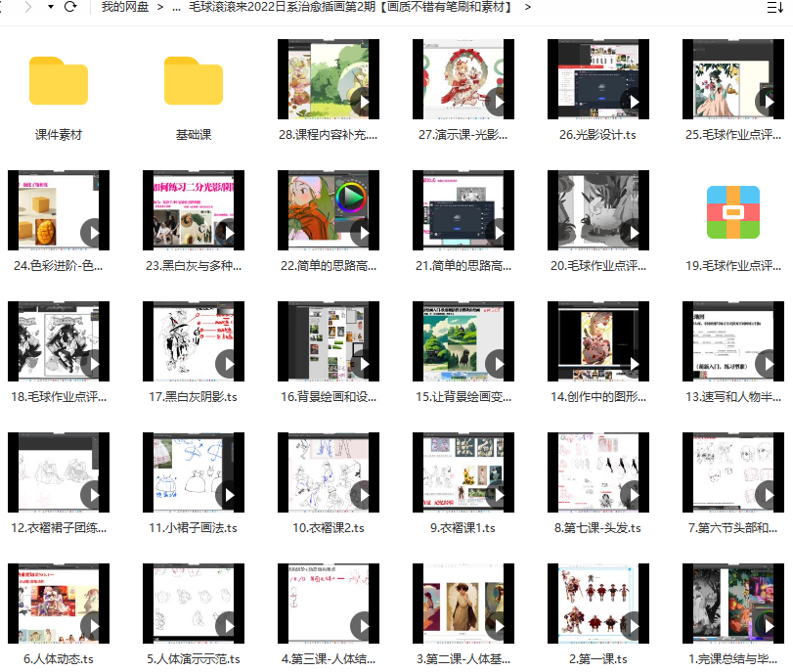Open the navigation history dropdown arrow
Viewport: 793px width, 672px height.
tap(49, 8)
